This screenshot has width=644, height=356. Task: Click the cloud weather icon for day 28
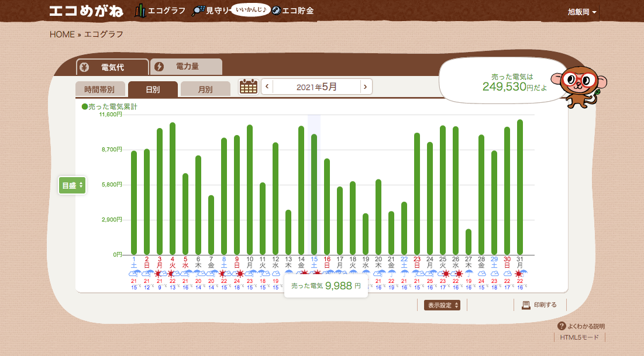481,274
